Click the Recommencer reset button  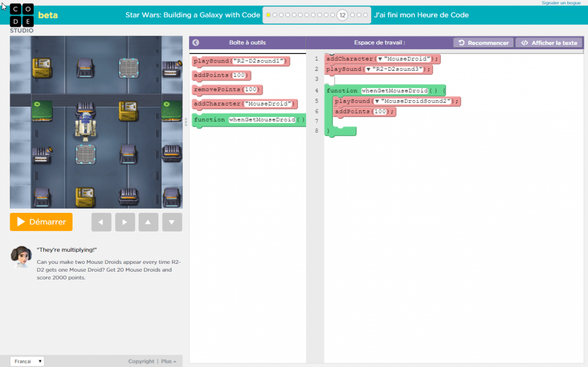click(x=484, y=43)
